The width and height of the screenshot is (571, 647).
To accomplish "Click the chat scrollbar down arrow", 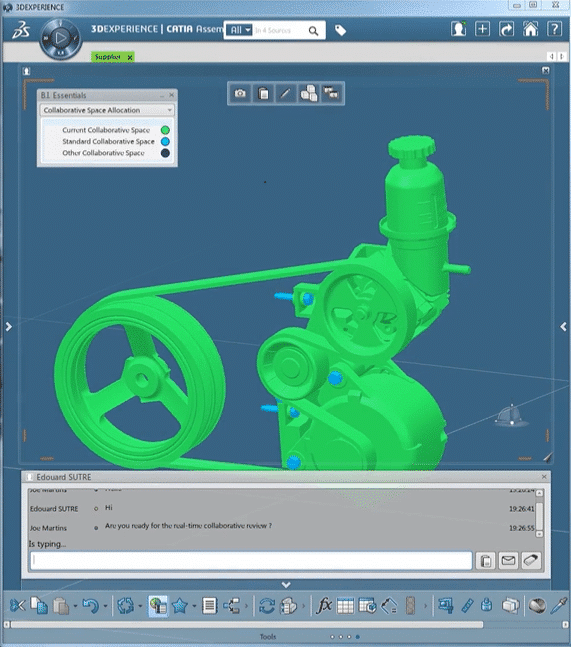I will 539,534.
